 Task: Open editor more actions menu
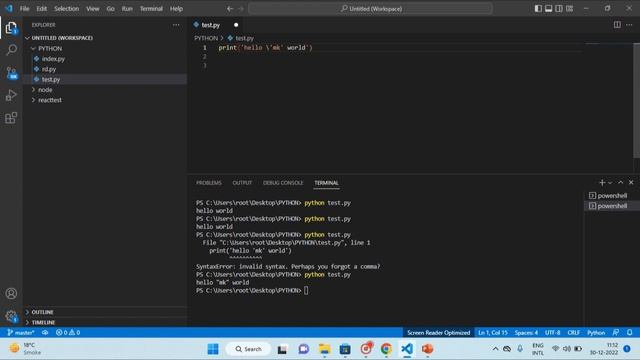tap(629, 25)
